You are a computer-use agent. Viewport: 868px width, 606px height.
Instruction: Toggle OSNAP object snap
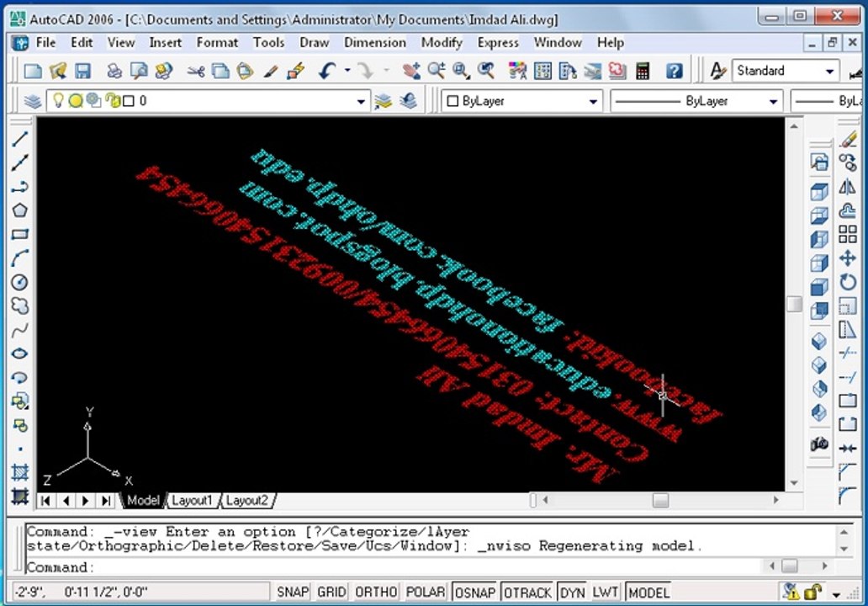pos(475,593)
